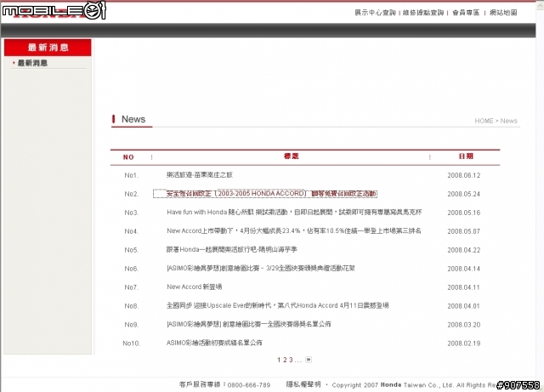This screenshot has height=392, width=544.
Task: Select the red 最新消息 sidebar header
Action: [x=48, y=48]
